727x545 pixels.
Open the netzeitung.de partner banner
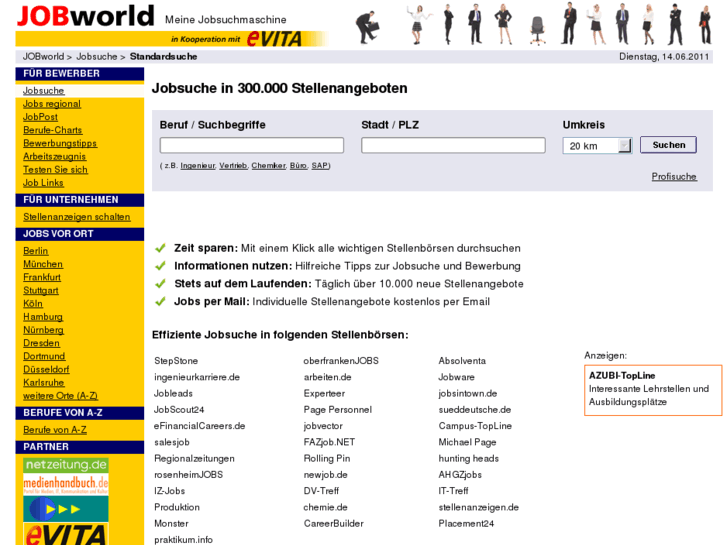(66, 465)
